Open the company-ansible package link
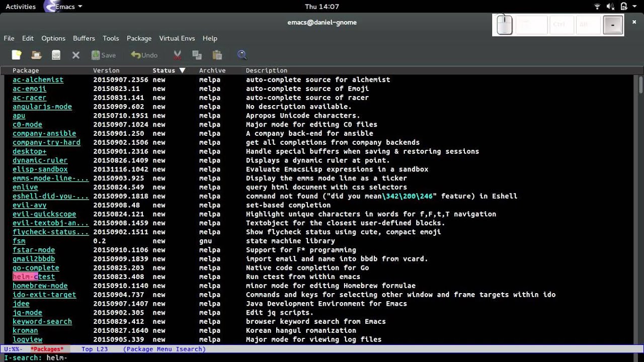Screen dimensions: 644x362 [44, 133]
